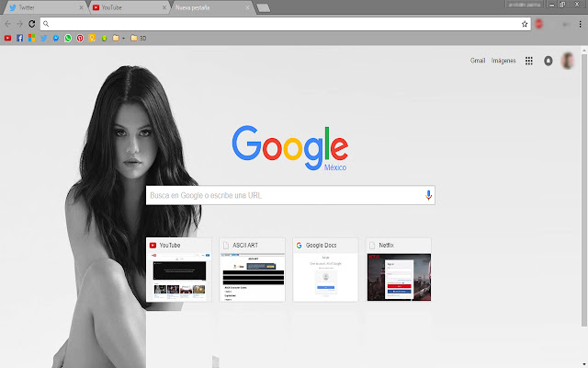The width and height of the screenshot is (588, 368).
Task: Open the ASCII ART most-visited thumbnail
Action: click(x=252, y=270)
